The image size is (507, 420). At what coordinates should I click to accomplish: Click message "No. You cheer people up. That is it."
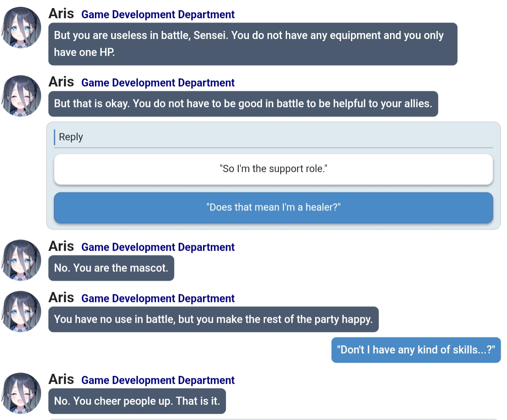coord(137,401)
